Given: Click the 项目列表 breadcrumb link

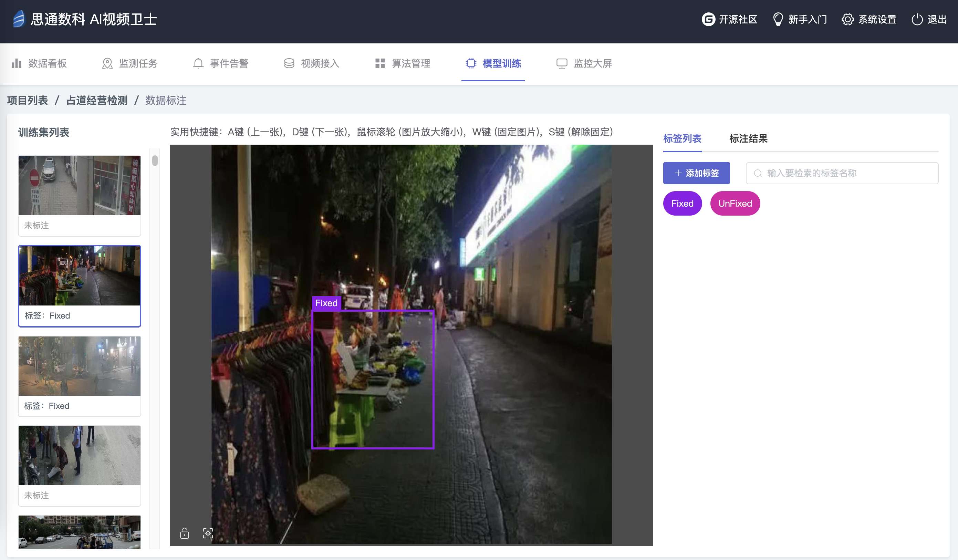Looking at the screenshot, I should [x=27, y=100].
